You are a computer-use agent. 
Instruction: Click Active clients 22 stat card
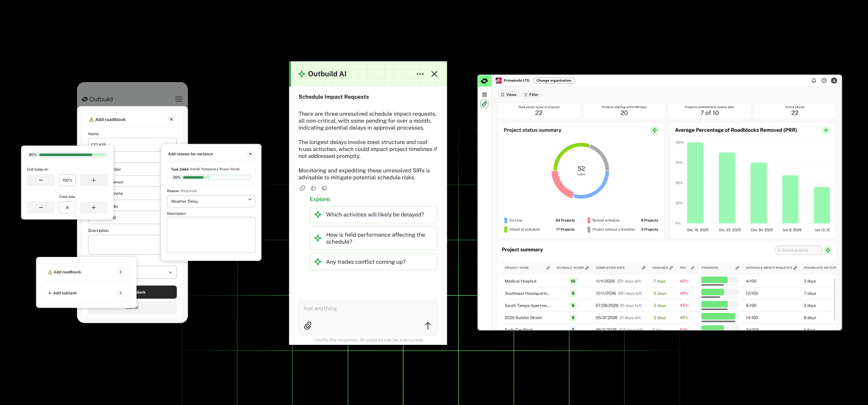795,111
